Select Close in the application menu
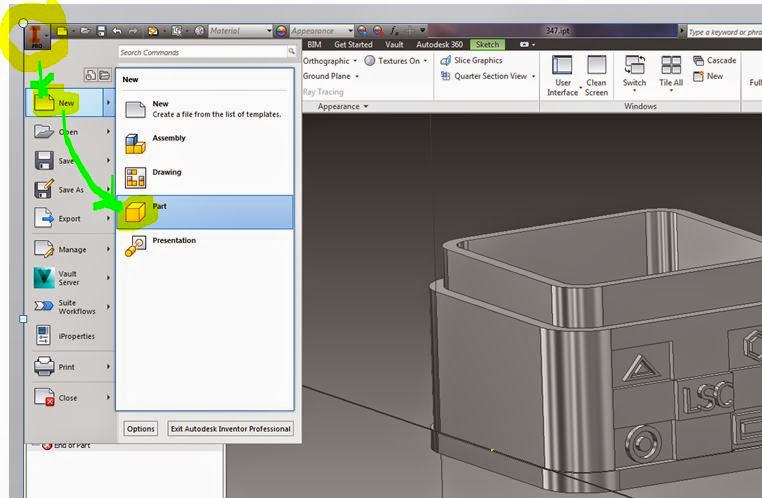762x498 pixels. [70, 397]
